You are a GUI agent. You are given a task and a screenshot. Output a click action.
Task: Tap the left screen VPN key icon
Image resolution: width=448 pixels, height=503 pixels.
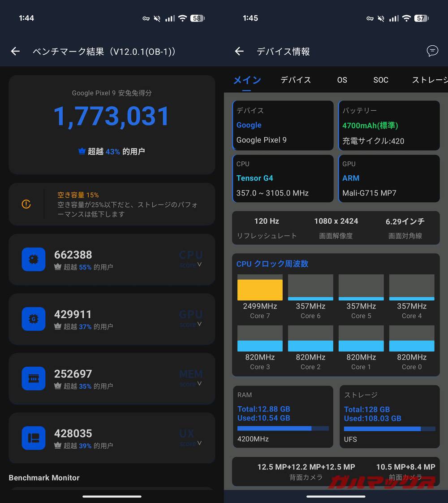click(x=146, y=19)
